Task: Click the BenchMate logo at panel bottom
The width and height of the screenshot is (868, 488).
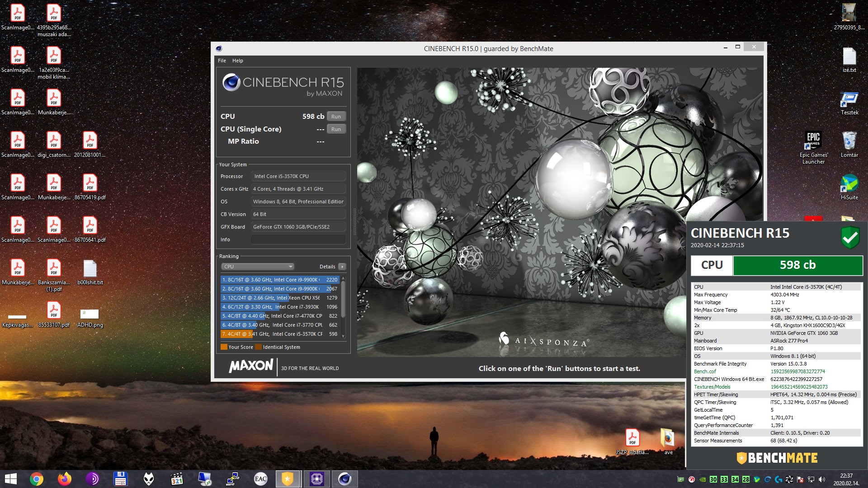Action: coord(777,458)
